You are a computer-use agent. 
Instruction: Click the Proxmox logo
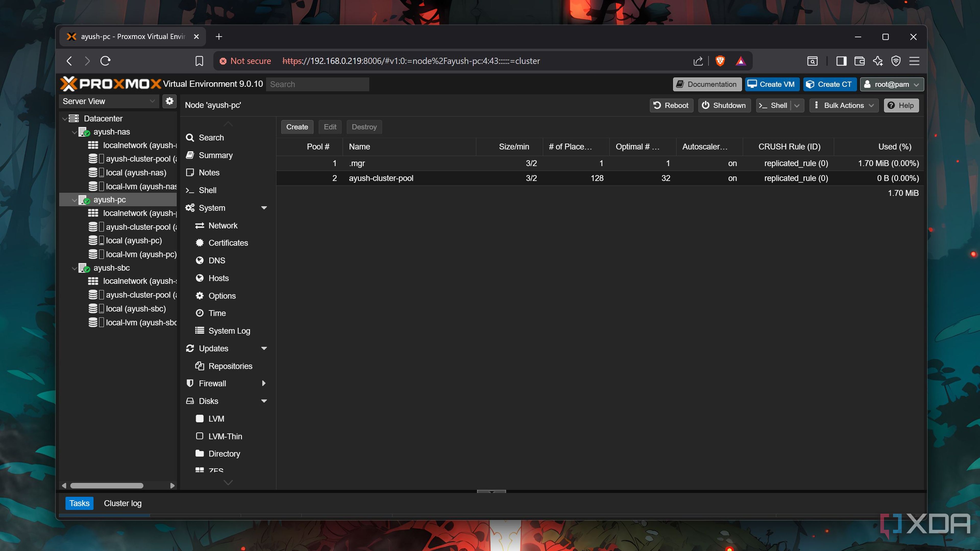(111, 84)
